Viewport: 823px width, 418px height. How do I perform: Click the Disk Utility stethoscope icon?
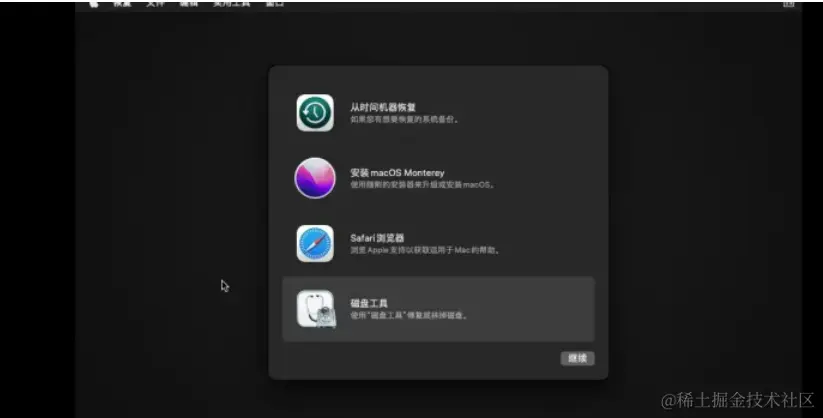(315, 309)
